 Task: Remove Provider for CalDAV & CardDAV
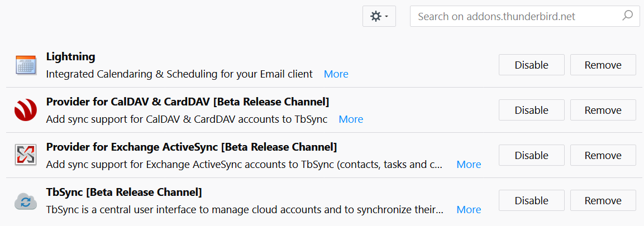(603, 110)
